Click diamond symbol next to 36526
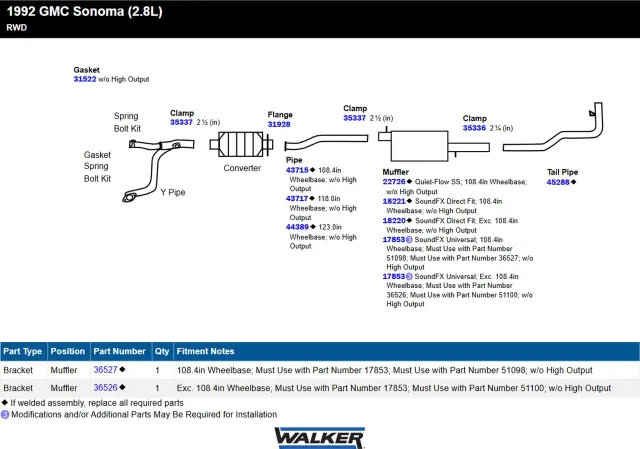The height and width of the screenshot is (449, 640). (x=122, y=387)
